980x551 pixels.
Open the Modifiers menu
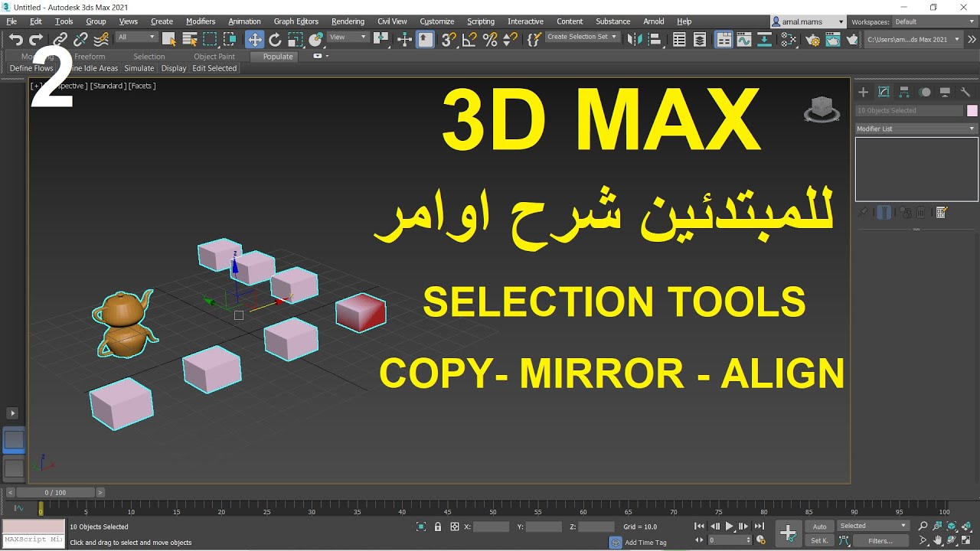[x=201, y=21]
